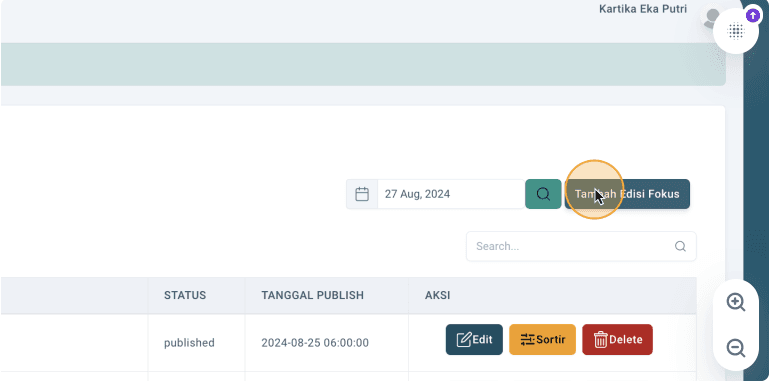This screenshot has width=770, height=383.
Task: Open the dotted grid apps icon
Action: (736, 31)
